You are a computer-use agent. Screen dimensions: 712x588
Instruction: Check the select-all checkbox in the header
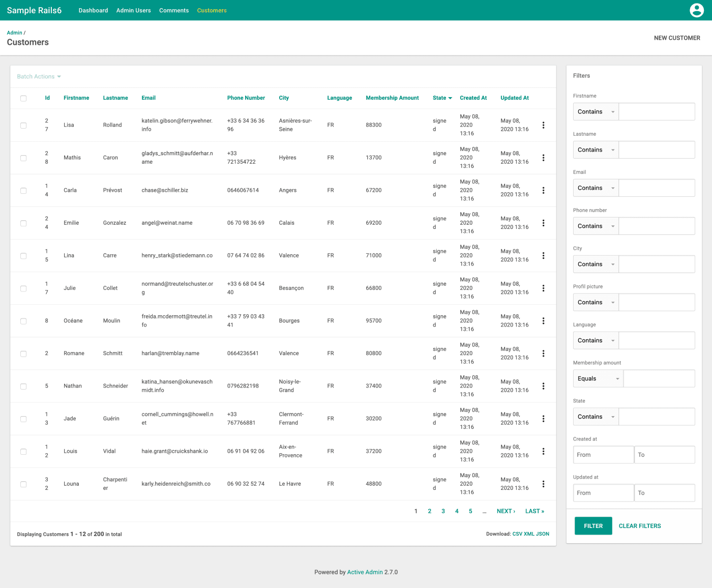(x=23, y=98)
